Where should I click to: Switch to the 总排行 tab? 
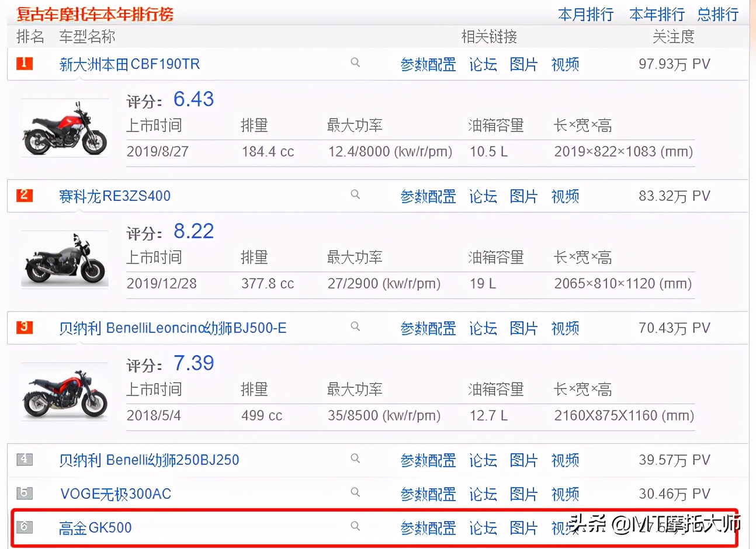coord(717,14)
